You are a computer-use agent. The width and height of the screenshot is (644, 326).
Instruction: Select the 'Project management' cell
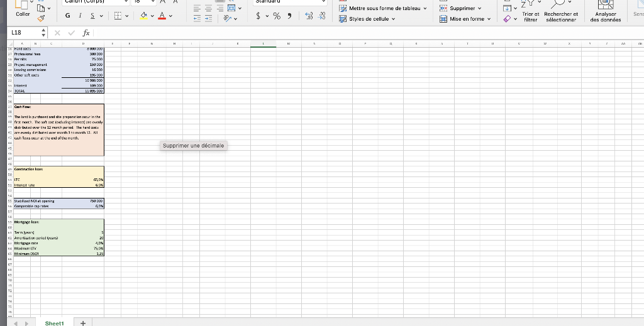[x=31, y=65]
